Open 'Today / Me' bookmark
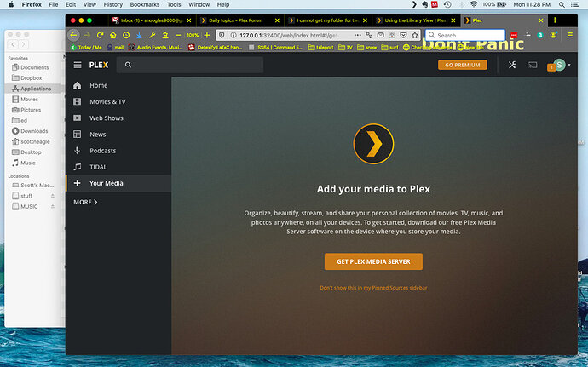Image resolution: width=588 pixels, height=367 pixels. (86, 47)
